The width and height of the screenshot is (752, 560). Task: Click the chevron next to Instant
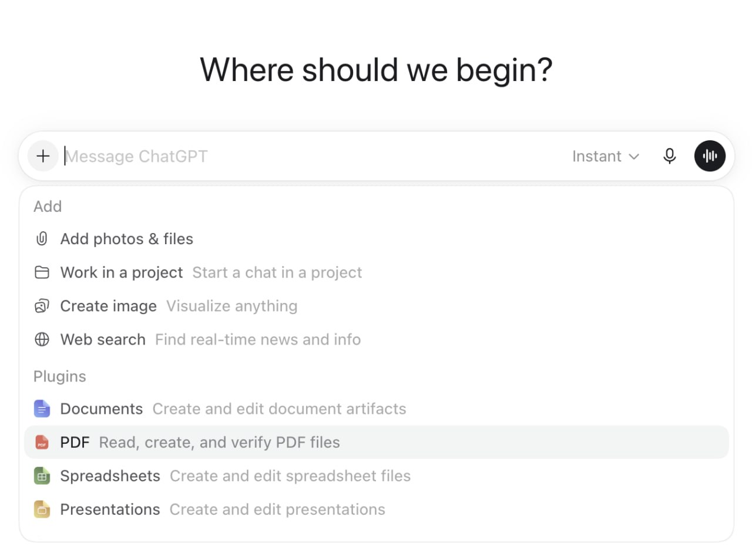click(x=633, y=157)
